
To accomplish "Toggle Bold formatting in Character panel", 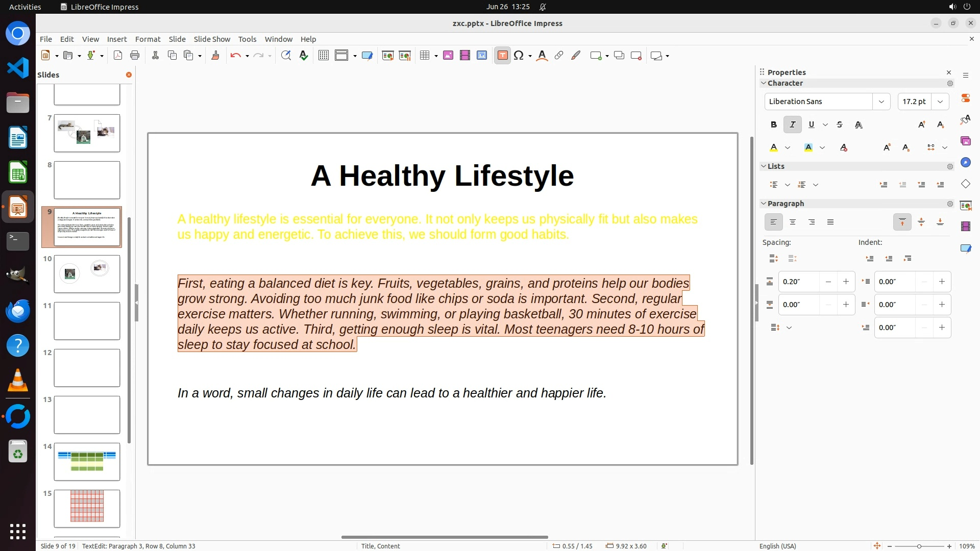I will point(773,124).
